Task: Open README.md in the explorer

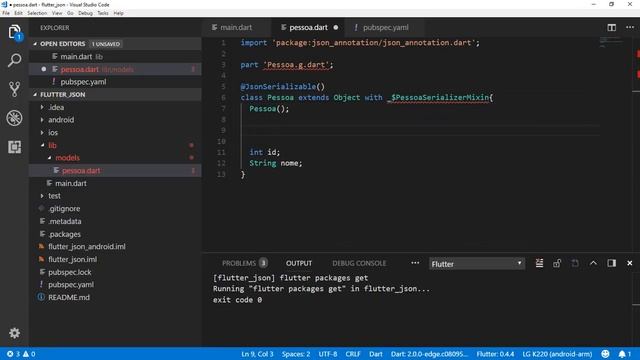Action: pos(69,297)
